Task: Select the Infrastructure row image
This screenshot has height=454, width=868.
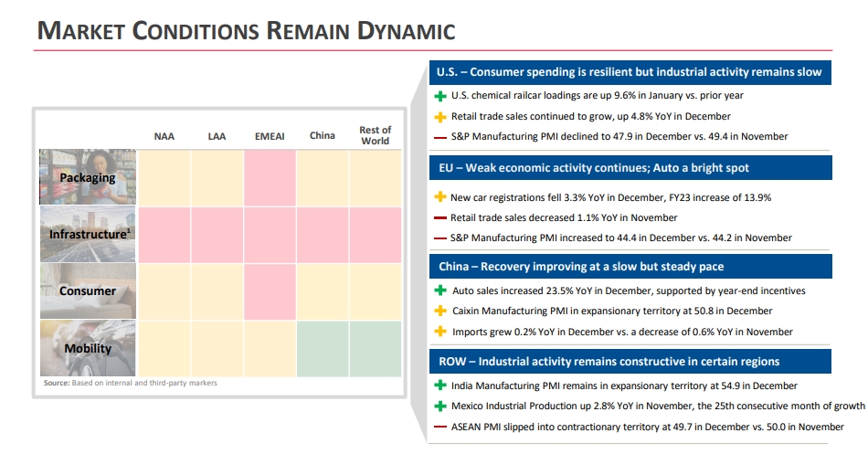Action: tap(88, 234)
